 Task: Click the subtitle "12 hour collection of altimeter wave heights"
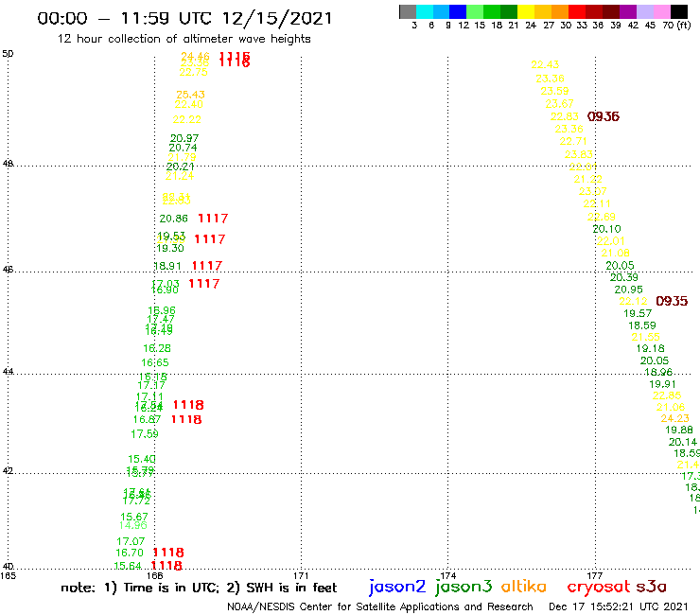coord(184,39)
